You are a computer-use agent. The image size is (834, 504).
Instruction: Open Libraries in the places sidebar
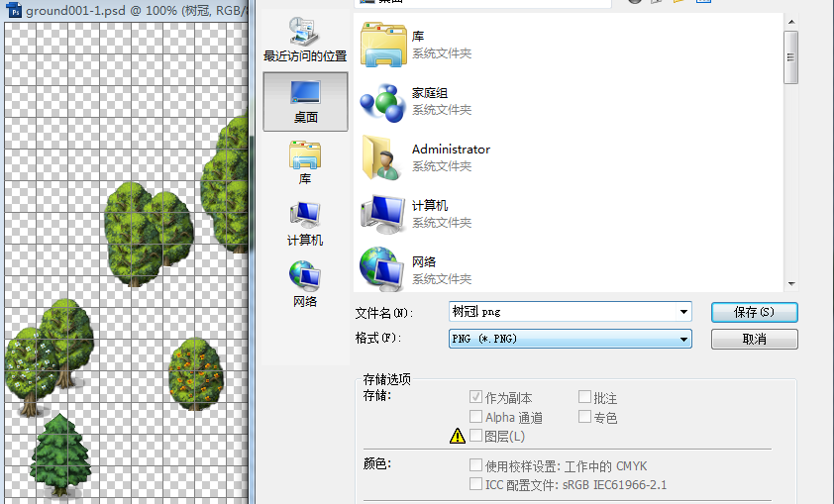point(305,162)
